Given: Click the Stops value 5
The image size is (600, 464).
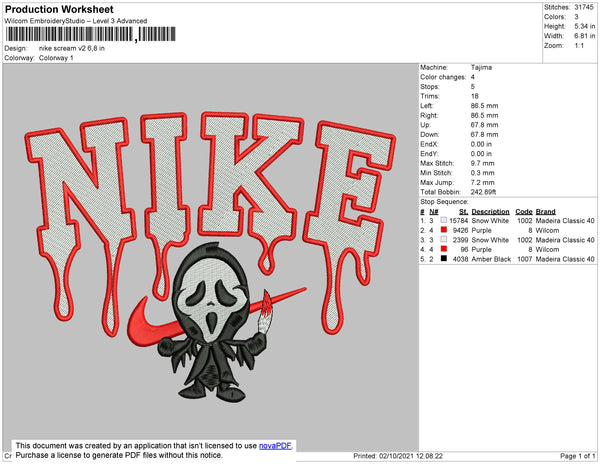Looking at the screenshot, I should (x=473, y=86).
